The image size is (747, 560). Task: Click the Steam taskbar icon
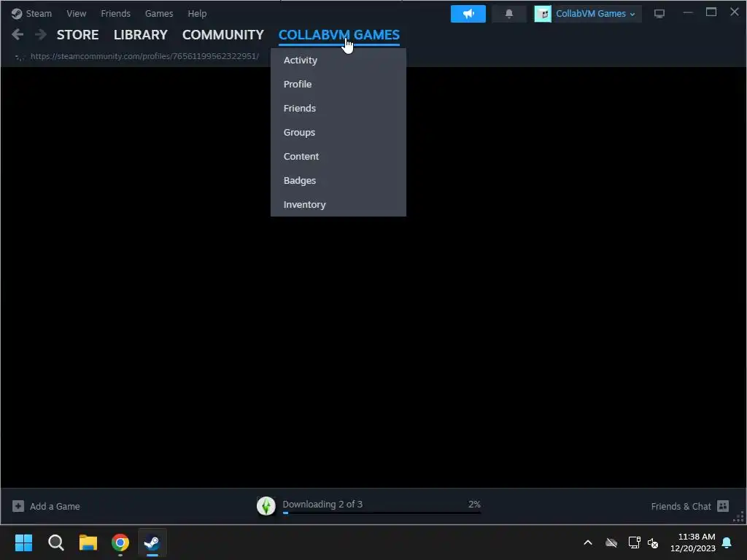[x=152, y=542]
